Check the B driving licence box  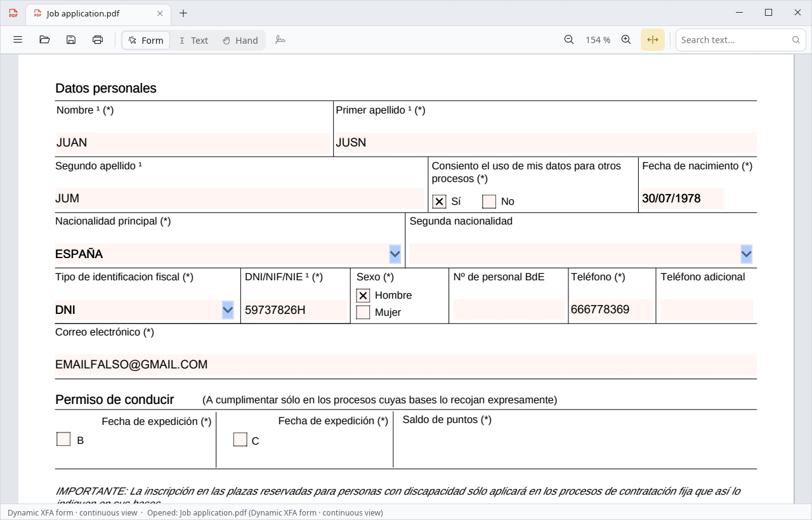(63, 439)
